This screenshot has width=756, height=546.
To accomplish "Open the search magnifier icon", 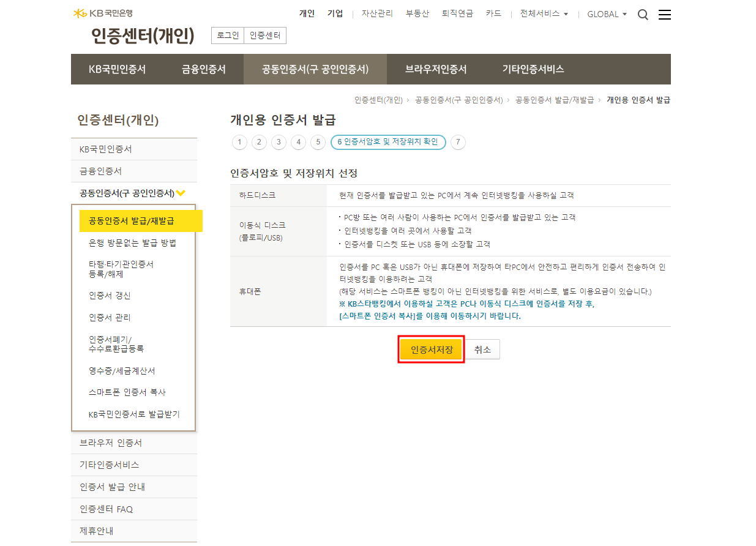I will (x=643, y=15).
